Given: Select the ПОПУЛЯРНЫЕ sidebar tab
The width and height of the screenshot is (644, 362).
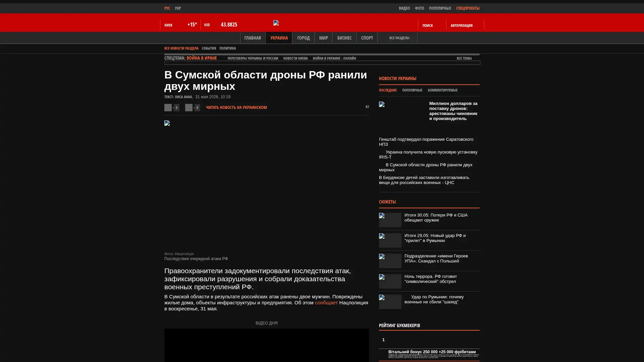Looking at the screenshot, I should (x=412, y=90).
